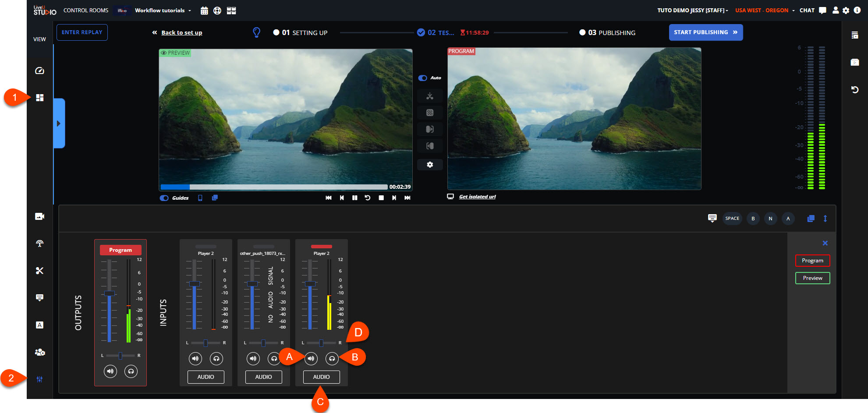Click the preview video progress bar

[274, 187]
